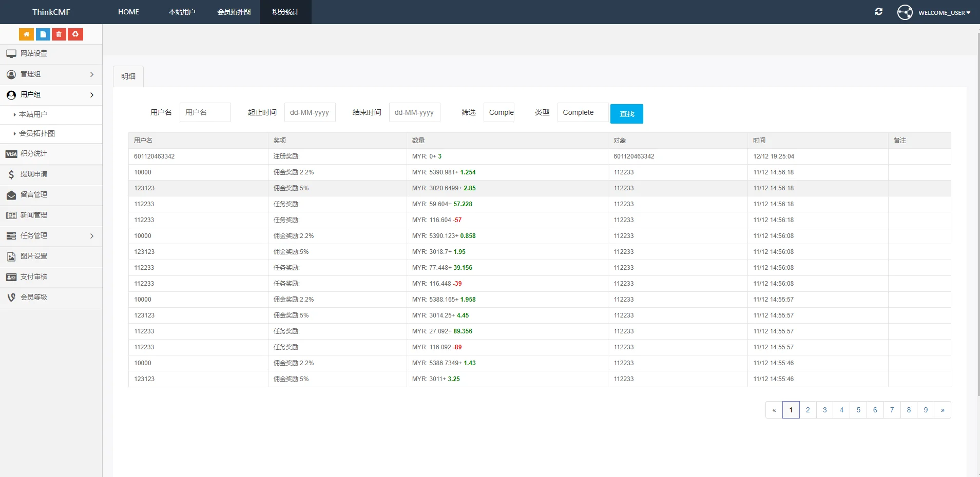Image resolution: width=980 pixels, height=477 pixels.
Task: Open 留言管理 in the sidebar
Action: 34,195
